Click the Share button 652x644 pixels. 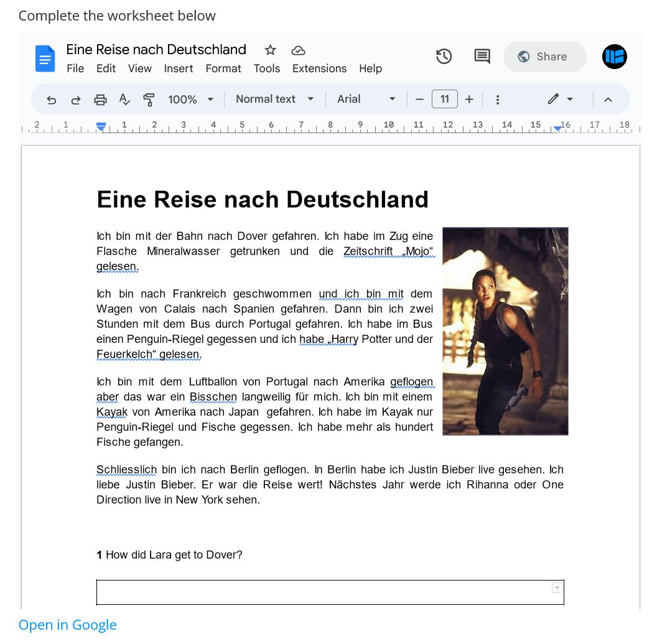[544, 57]
